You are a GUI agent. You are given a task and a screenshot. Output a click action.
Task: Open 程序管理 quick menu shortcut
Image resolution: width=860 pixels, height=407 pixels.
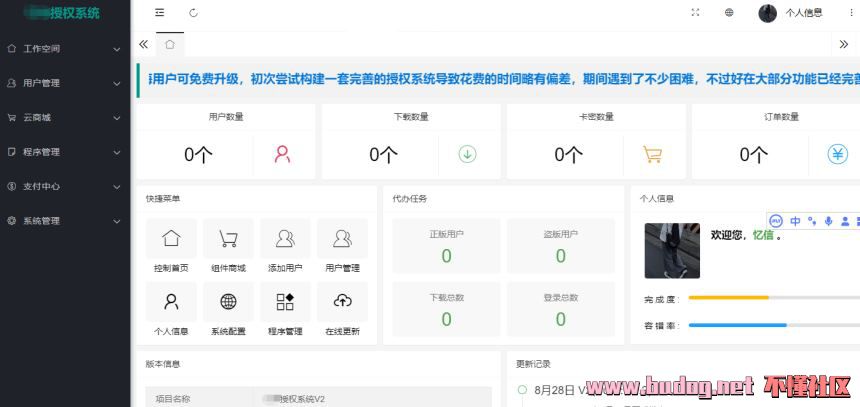click(285, 309)
